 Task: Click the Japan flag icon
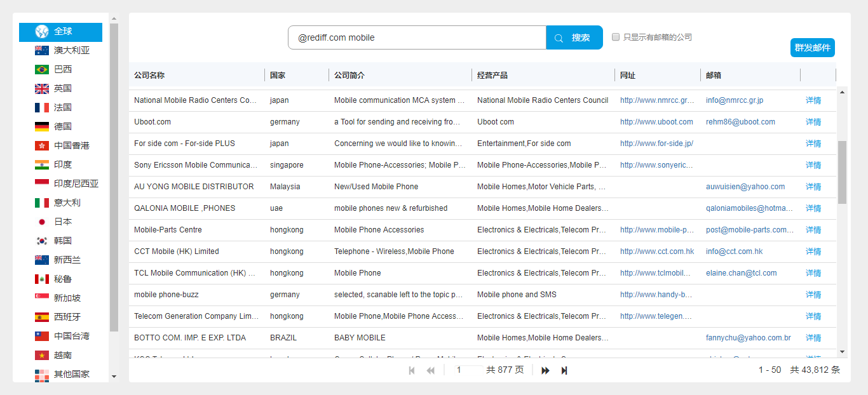42,222
